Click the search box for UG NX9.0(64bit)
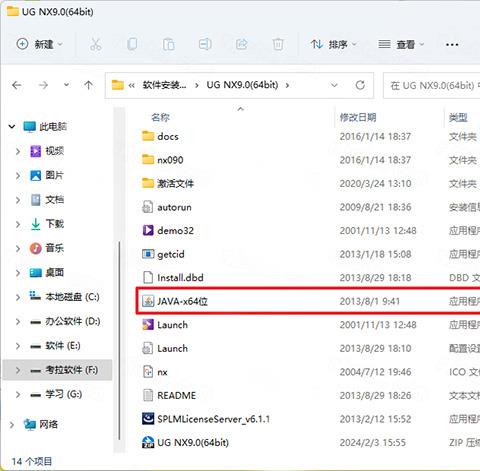 (432, 86)
